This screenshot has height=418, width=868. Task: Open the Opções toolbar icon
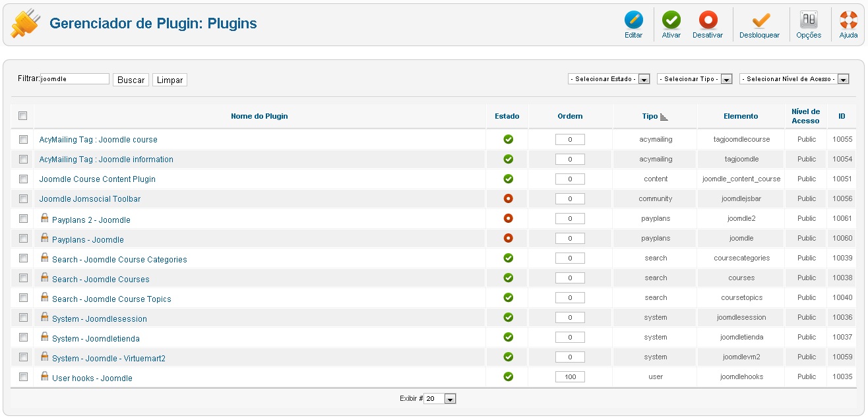(x=808, y=20)
